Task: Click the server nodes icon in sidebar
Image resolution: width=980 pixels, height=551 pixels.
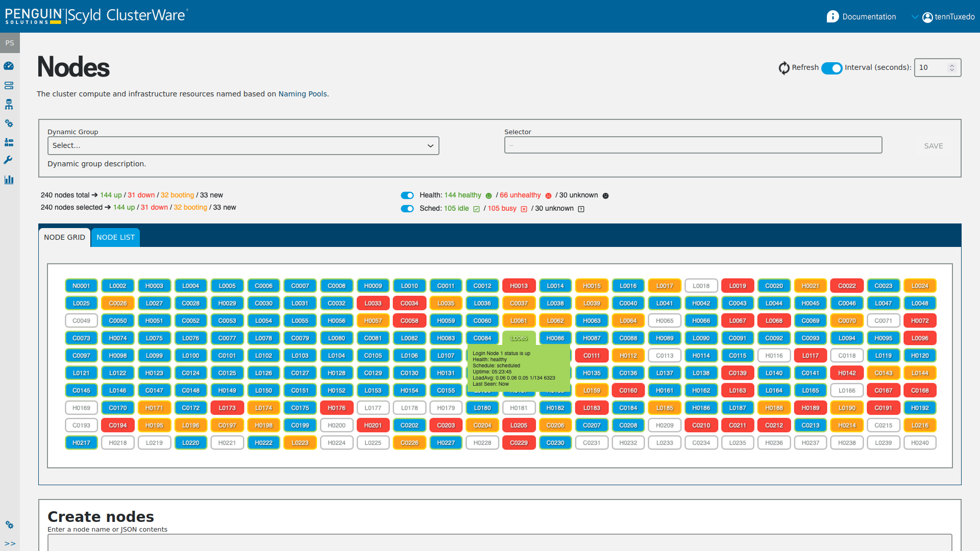Action: [9, 85]
